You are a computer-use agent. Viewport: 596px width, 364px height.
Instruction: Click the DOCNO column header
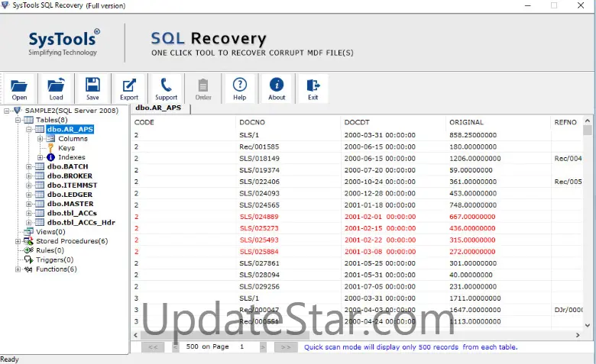coord(288,122)
